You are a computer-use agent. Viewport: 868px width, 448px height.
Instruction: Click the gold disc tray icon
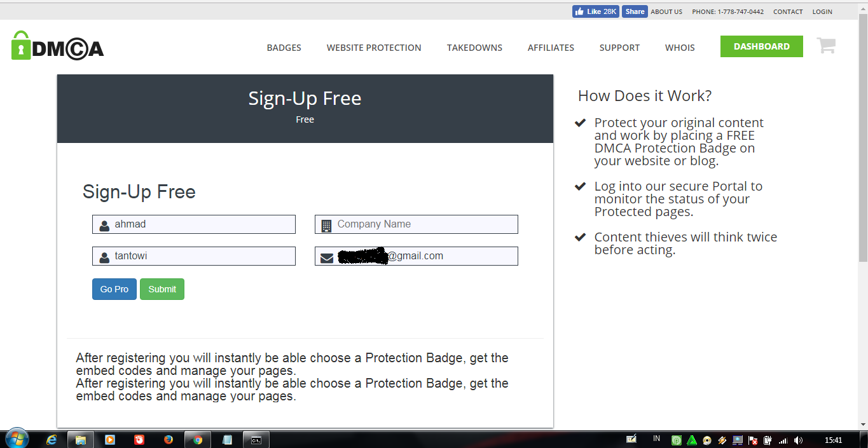(706, 440)
